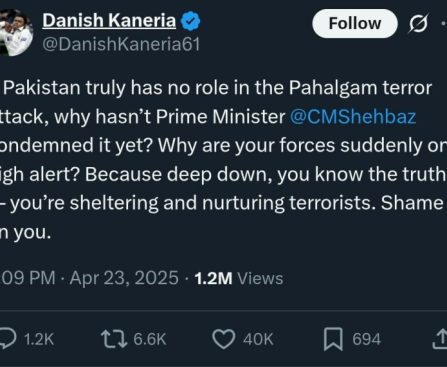The image size is (447, 367).
Task: Click the Apr 23, 2025 date stamp
Action: 124,278
